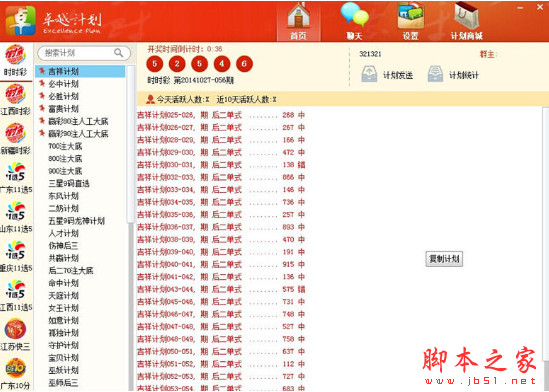Click the pin icon beside 必胜计划

click(42, 96)
